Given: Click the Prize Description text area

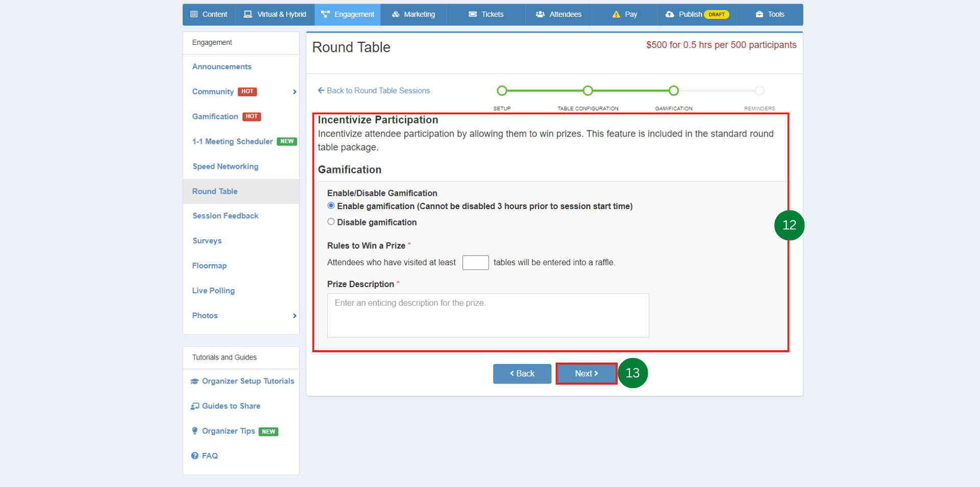Looking at the screenshot, I should coord(488,315).
